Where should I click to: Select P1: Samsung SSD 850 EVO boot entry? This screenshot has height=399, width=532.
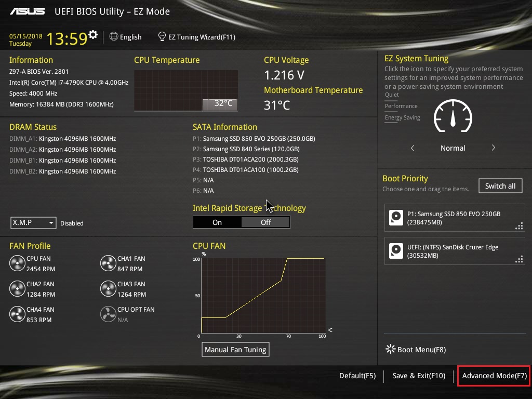pyautogui.click(x=455, y=218)
